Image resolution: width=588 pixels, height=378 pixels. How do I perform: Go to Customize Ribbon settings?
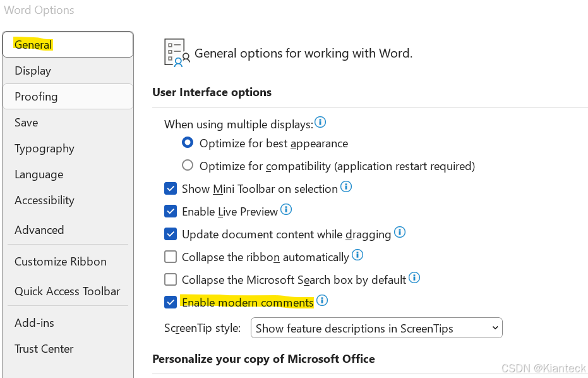coord(68,261)
